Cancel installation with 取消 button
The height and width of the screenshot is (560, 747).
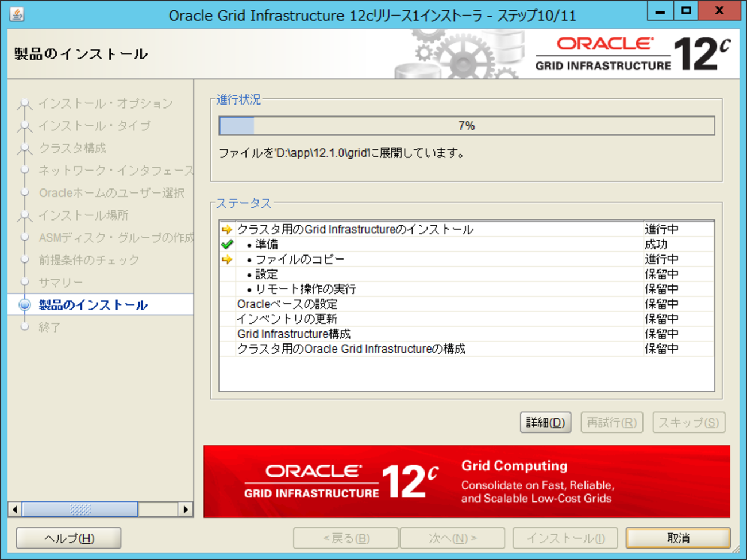[678, 538]
